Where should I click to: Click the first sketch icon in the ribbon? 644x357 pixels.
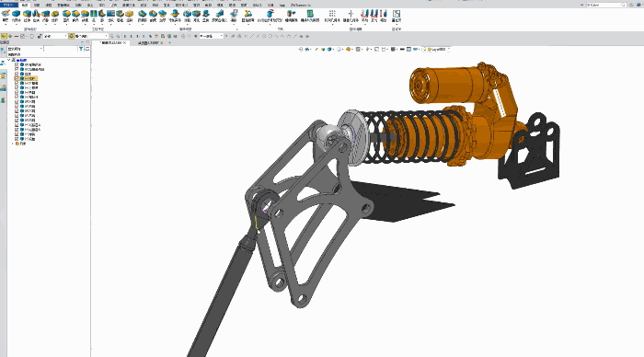(x=6, y=15)
